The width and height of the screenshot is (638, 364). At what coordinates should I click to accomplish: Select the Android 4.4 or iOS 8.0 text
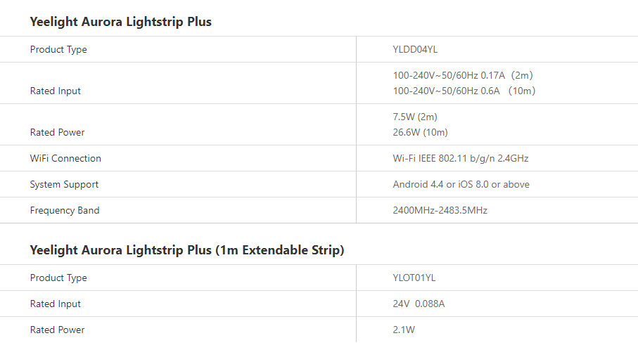pyautogui.click(x=461, y=184)
